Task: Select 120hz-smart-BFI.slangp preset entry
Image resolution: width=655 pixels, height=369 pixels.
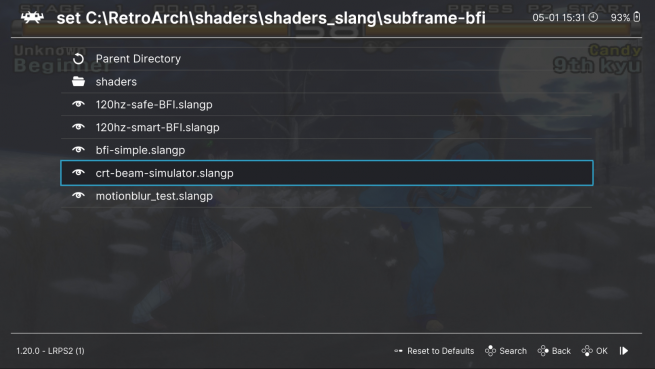Action: tap(327, 127)
